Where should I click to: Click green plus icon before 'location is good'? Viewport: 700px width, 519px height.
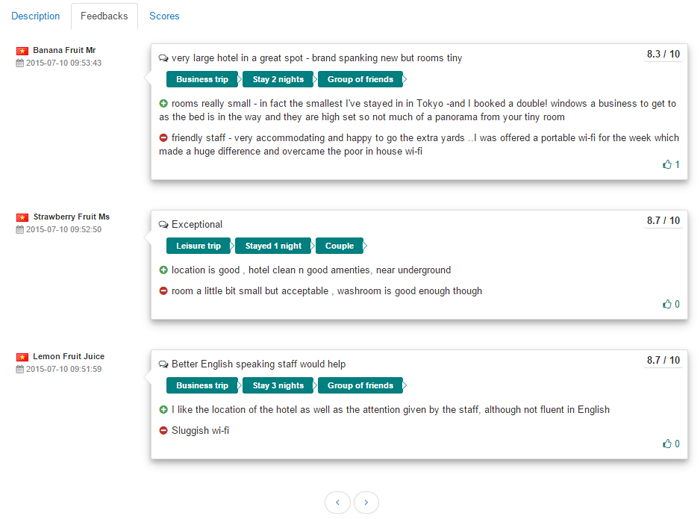click(x=163, y=270)
